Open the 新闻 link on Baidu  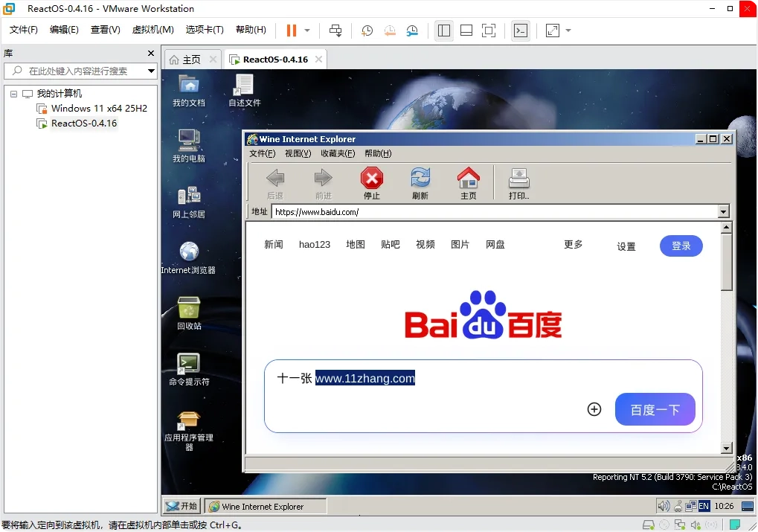coord(274,245)
